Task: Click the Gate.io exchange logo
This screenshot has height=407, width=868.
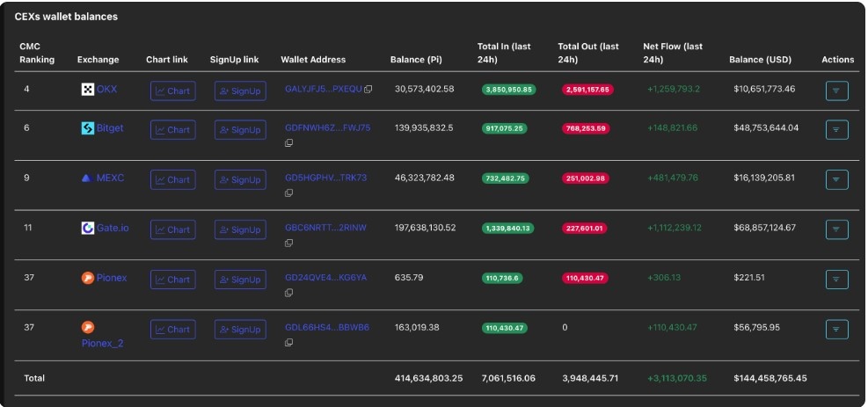Action: coord(87,228)
